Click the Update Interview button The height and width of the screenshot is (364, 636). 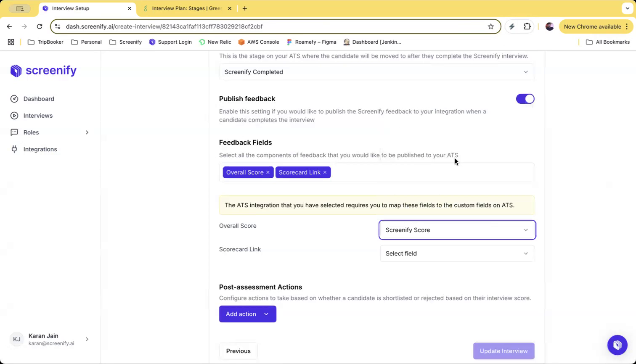[x=504, y=351]
